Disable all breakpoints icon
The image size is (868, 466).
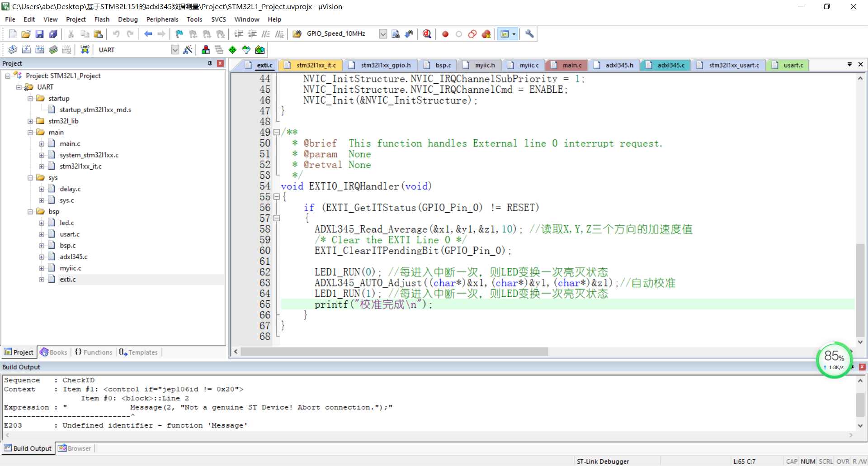472,34
